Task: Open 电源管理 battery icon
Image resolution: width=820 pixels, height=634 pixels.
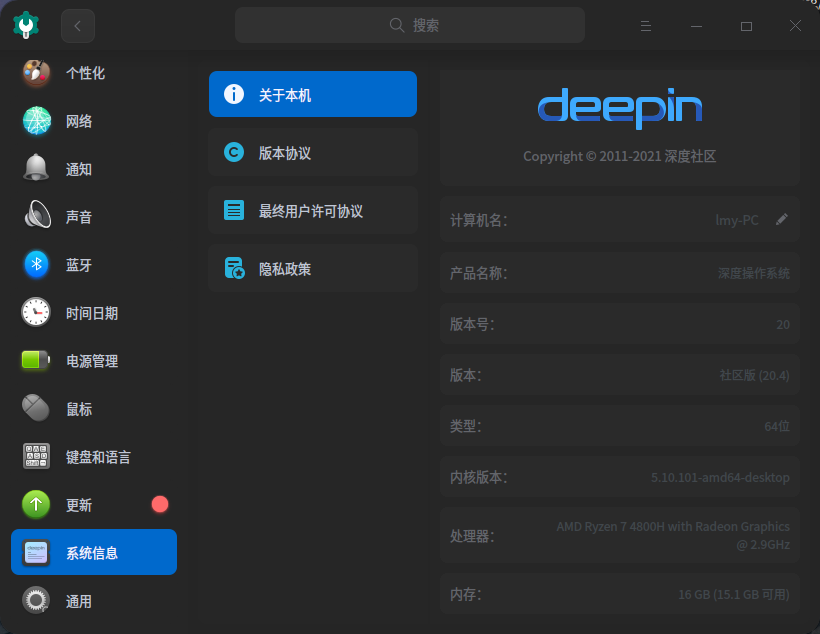Action: [x=36, y=360]
